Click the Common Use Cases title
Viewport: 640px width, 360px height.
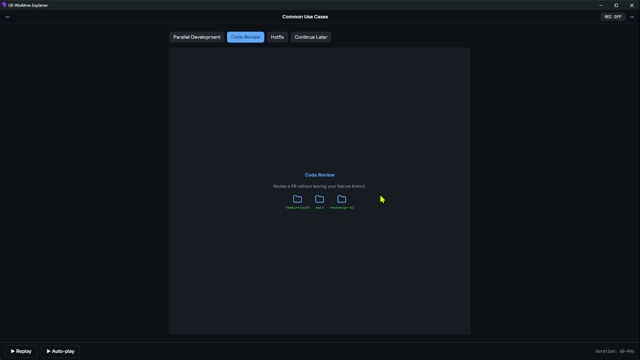[305, 17]
